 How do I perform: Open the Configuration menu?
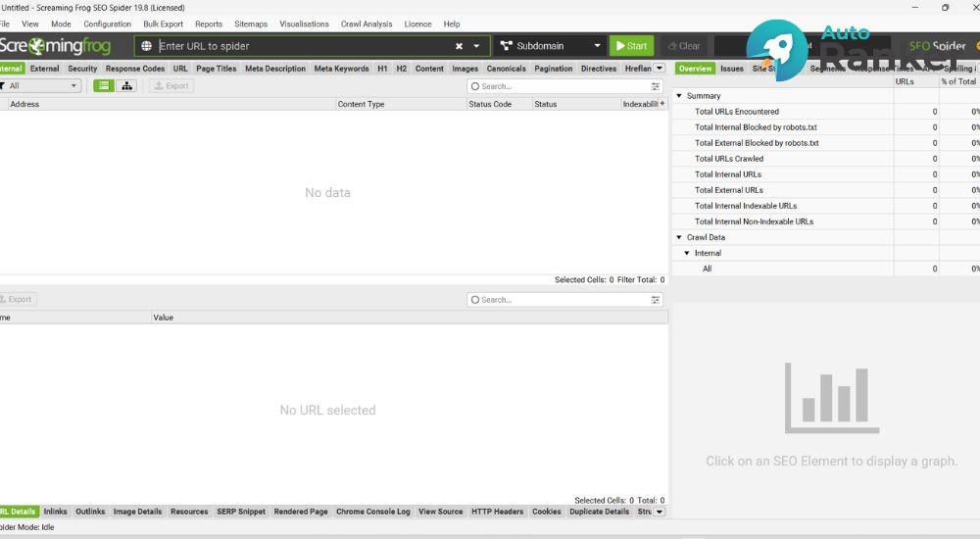click(107, 24)
